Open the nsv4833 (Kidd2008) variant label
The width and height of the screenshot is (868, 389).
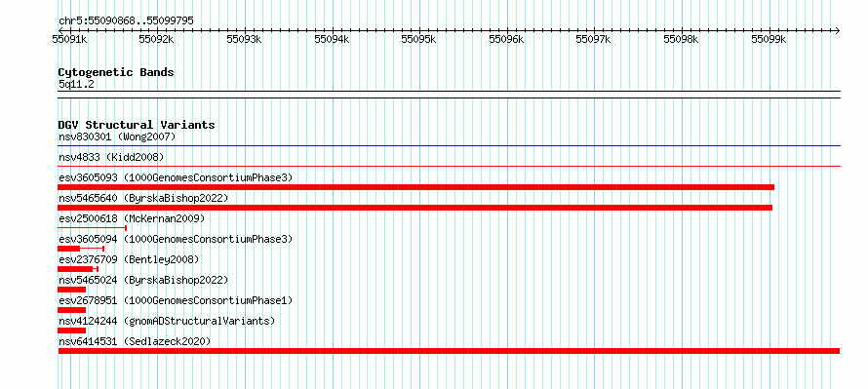click(x=111, y=157)
